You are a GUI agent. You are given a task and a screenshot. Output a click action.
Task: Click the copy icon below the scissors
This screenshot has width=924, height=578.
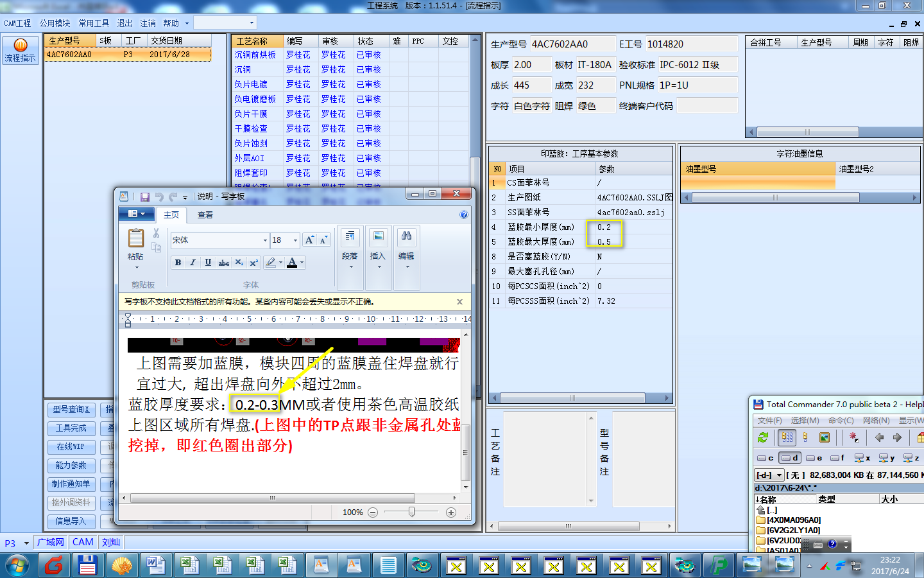(x=156, y=247)
